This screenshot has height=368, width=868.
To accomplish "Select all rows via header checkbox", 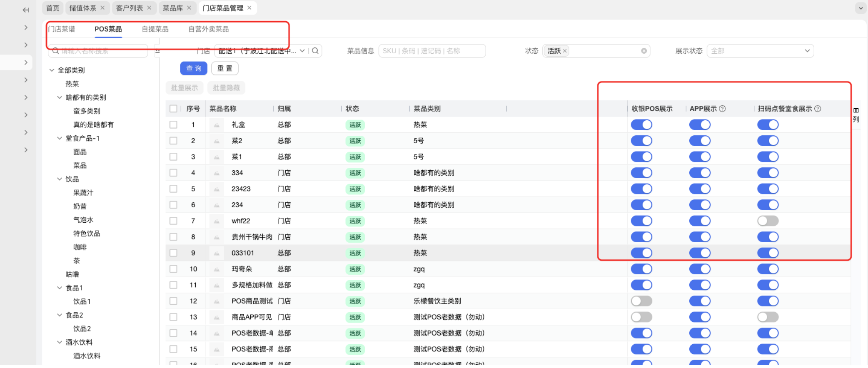I will [173, 109].
